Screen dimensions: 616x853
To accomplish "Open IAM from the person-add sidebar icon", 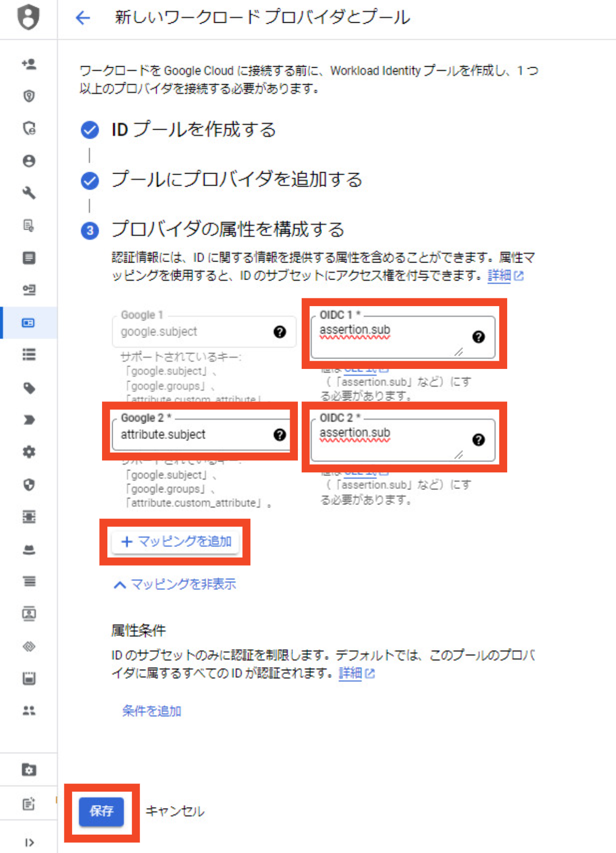I will coord(29,64).
